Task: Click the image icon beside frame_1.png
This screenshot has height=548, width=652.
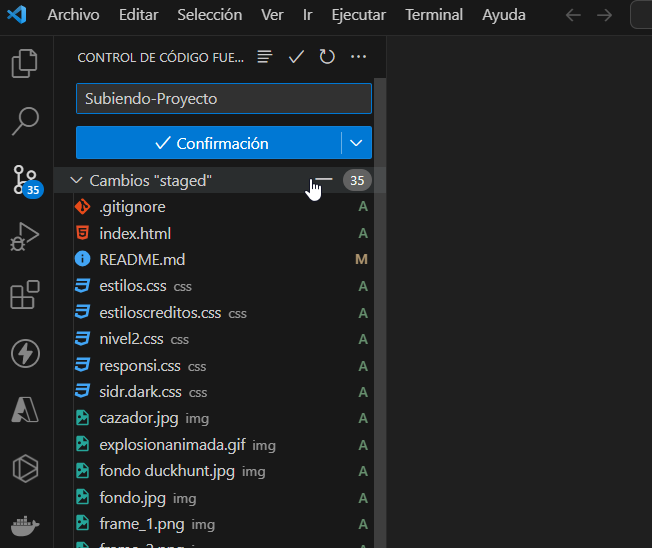Action: tap(82, 523)
